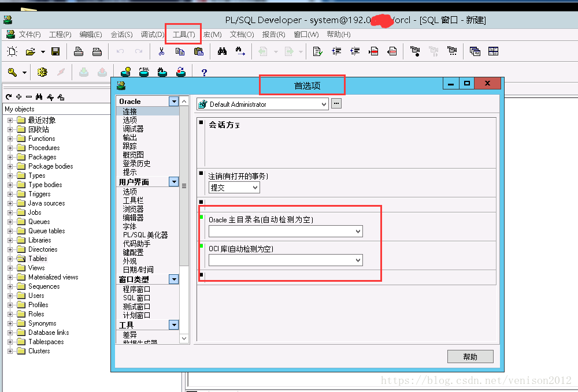Select the Database links folder

pyautogui.click(x=49, y=333)
